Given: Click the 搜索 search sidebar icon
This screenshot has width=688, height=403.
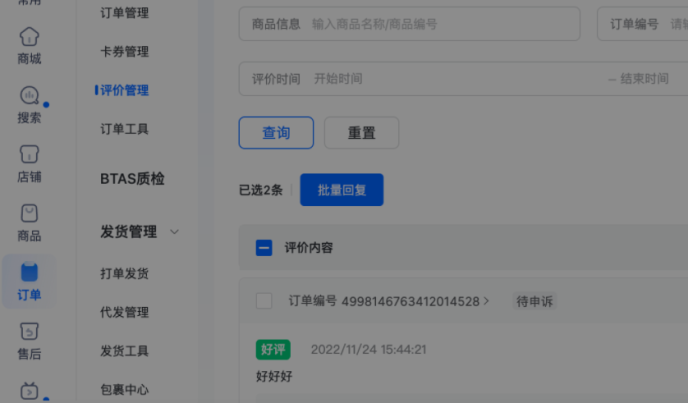Looking at the screenshot, I should pyautogui.click(x=29, y=103).
